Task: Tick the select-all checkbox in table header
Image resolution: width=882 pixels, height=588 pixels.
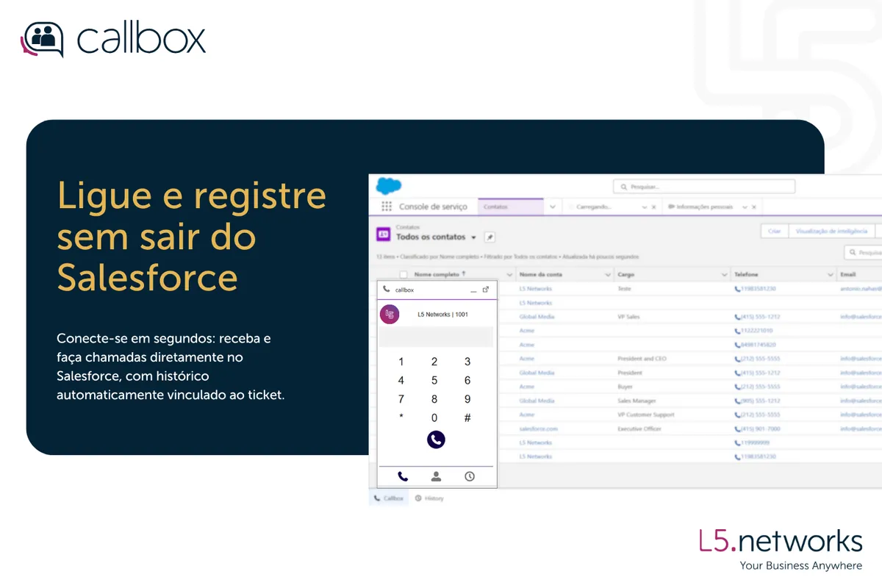Action: click(x=403, y=274)
